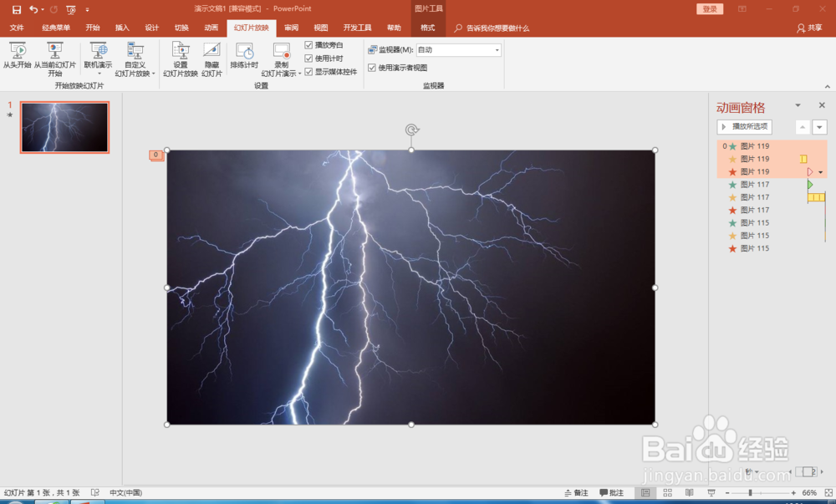The height and width of the screenshot is (504, 836).
Task: Click Slide Show icon in status bar
Action: 711,493
